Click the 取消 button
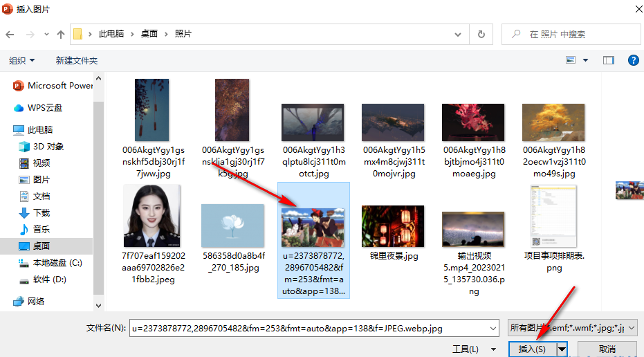This screenshot has height=357, width=644. 607,349
